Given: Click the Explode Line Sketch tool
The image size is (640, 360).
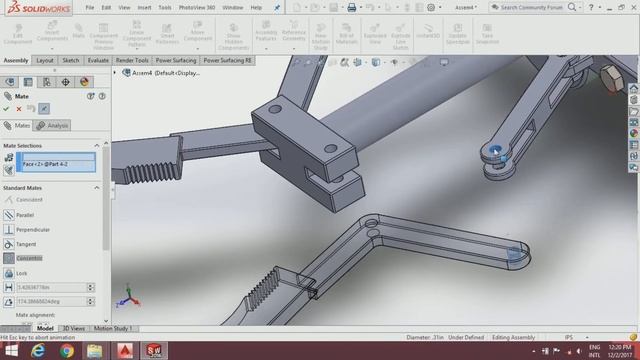Looking at the screenshot, I should click(400, 37).
